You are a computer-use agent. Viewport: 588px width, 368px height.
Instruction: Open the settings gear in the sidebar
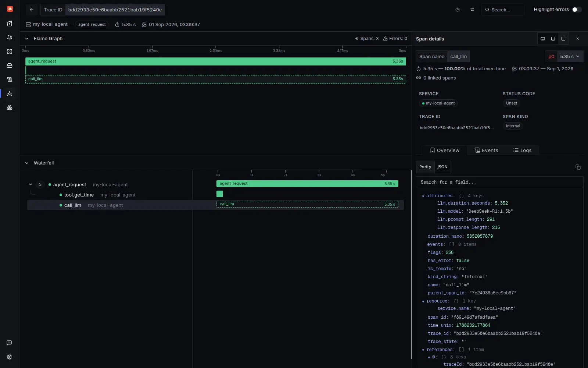tap(9, 357)
